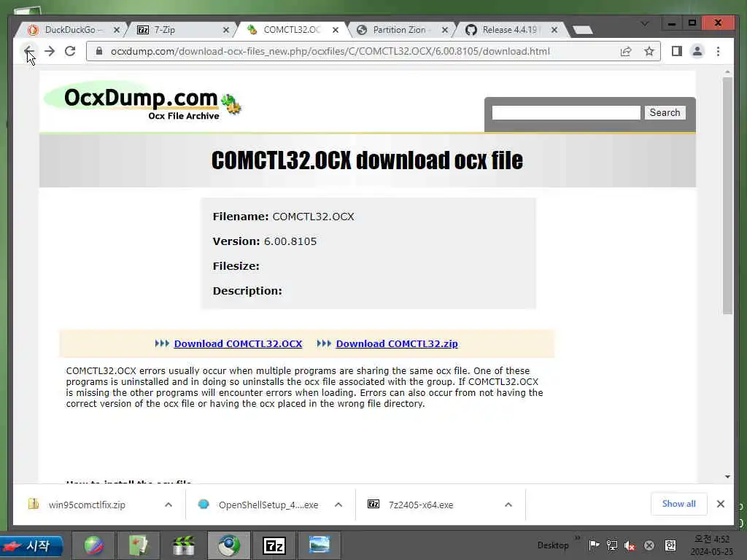Click the address bar URL
The width and height of the screenshot is (747, 560).
tap(330, 51)
